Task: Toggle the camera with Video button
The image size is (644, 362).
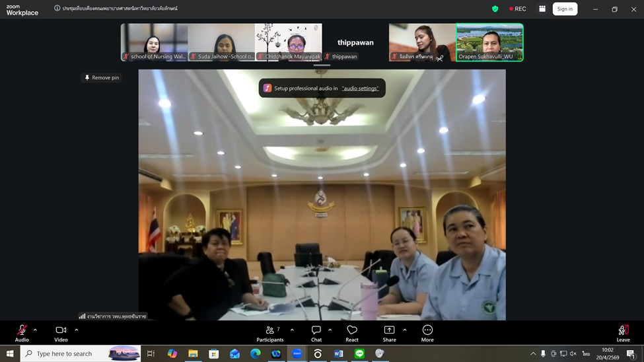Action: [61, 333]
